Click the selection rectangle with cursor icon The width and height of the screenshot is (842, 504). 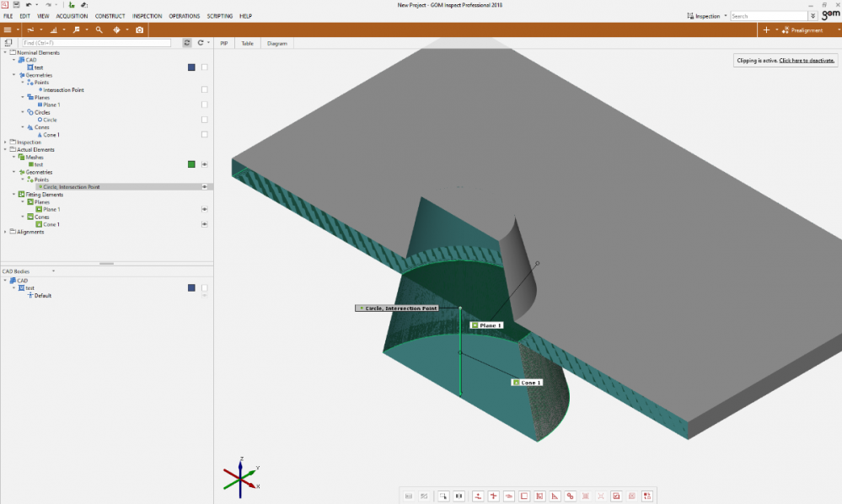coord(443,496)
